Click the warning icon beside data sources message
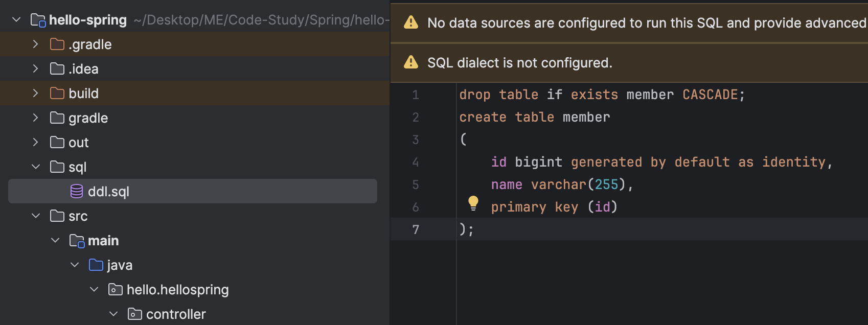 [411, 22]
